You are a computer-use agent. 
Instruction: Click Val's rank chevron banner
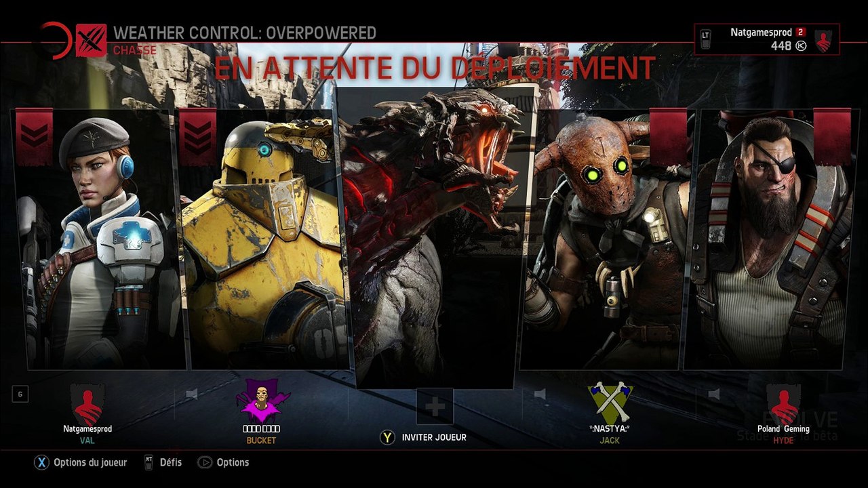point(34,136)
